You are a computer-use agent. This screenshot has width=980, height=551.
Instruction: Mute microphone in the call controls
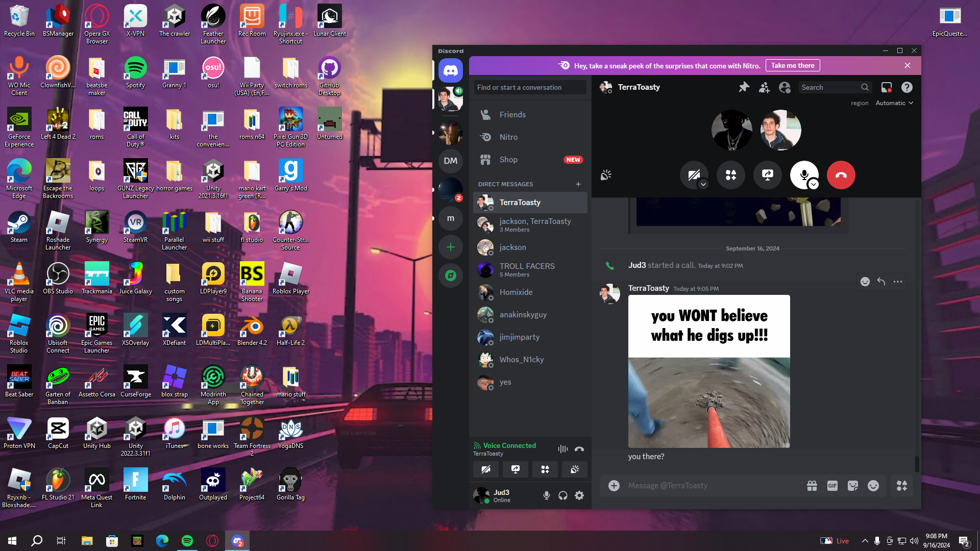click(x=803, y=175)
